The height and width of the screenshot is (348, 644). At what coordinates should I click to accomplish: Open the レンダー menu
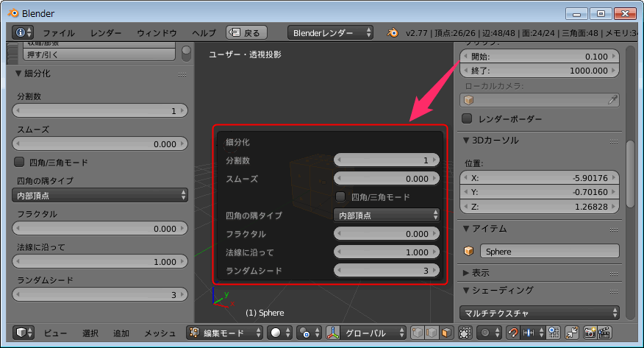[106, 33]
